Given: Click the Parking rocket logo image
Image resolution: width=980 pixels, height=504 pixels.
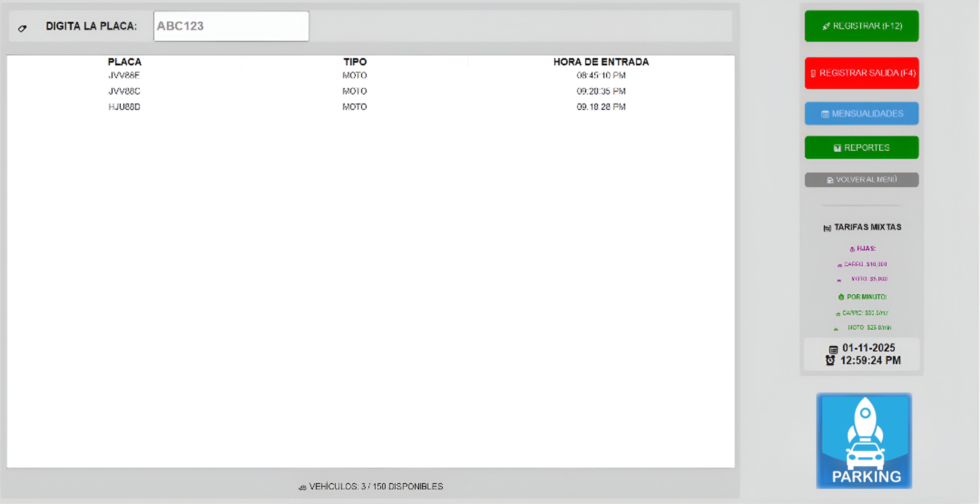Looking at the screenshot, I should point(864,440).
